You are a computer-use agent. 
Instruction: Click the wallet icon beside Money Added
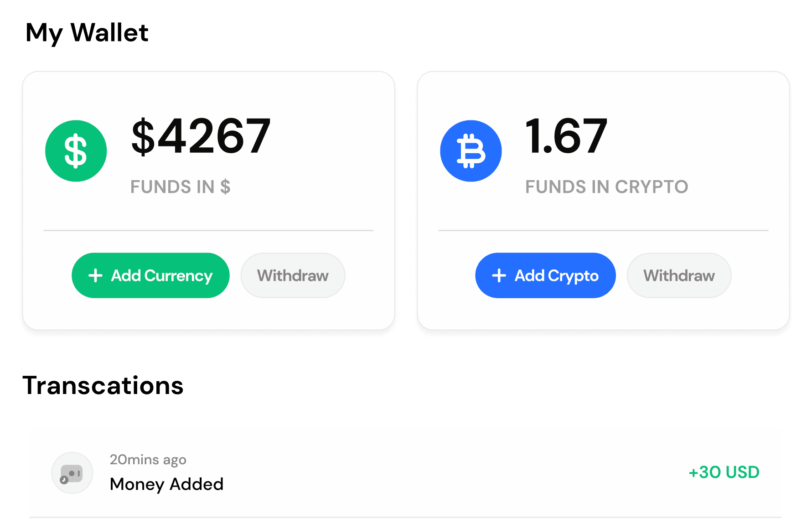coord(72,473)
